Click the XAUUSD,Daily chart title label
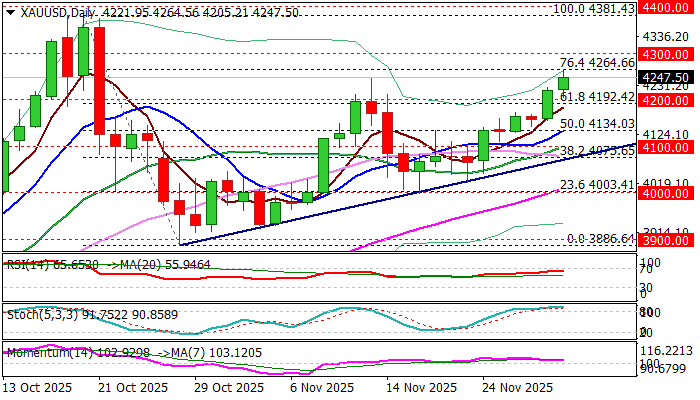 [52, 12]
